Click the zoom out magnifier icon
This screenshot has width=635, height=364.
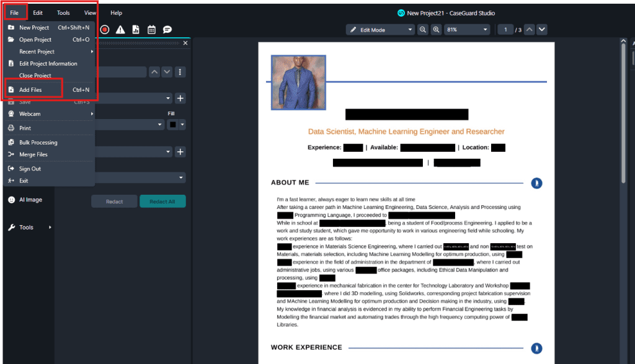point(423,30)
